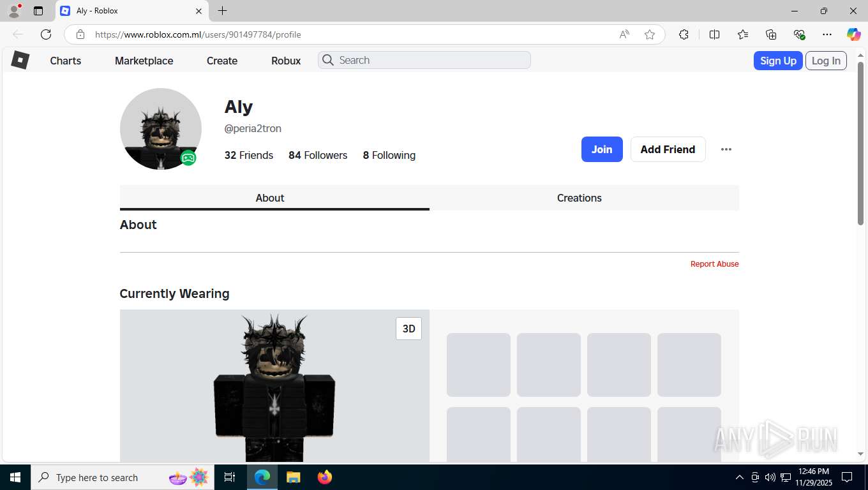Open the Create menu item
The image size is (868, 490).
[222, 61]
